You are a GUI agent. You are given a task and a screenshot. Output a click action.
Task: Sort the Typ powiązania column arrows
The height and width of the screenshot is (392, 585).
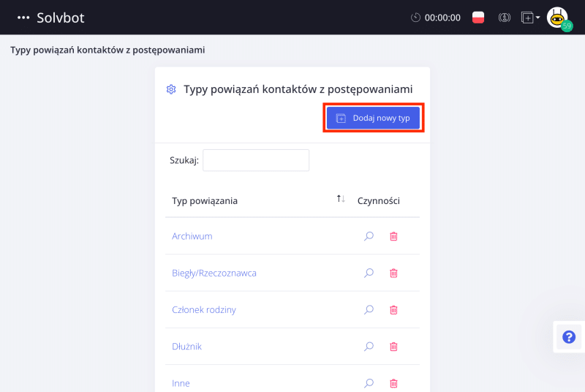(x=341, y=199)
